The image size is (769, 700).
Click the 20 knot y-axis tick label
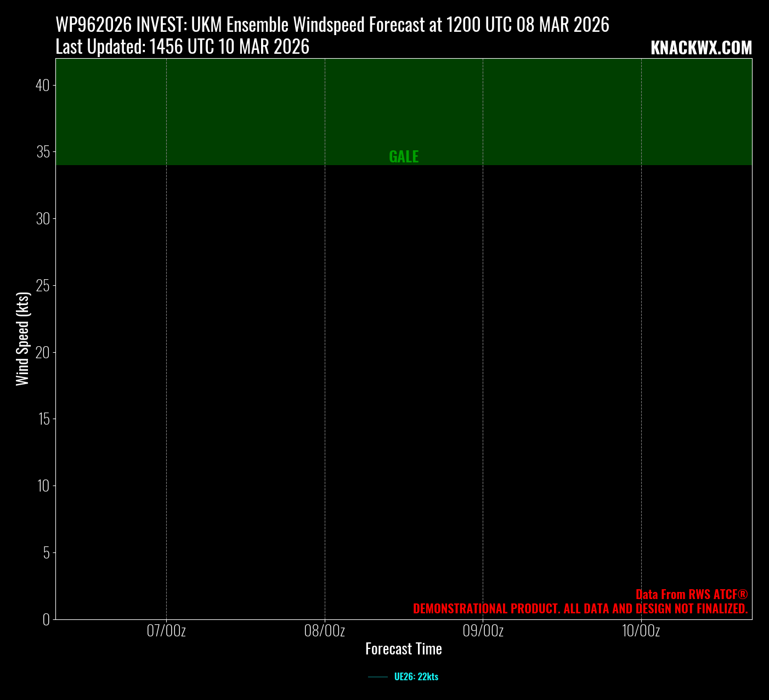[43, 352]
